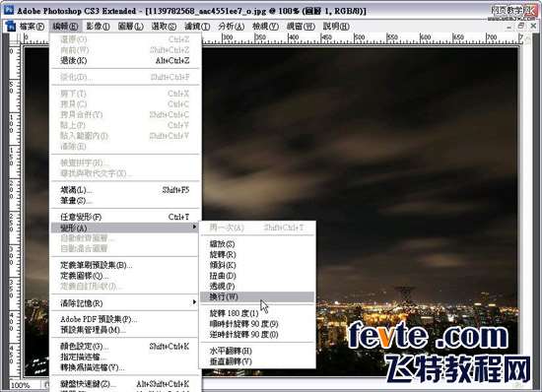Expand the 清除記憶(R) Purge submenu
This screenshot has width=542, height=392.
[125, 303]
